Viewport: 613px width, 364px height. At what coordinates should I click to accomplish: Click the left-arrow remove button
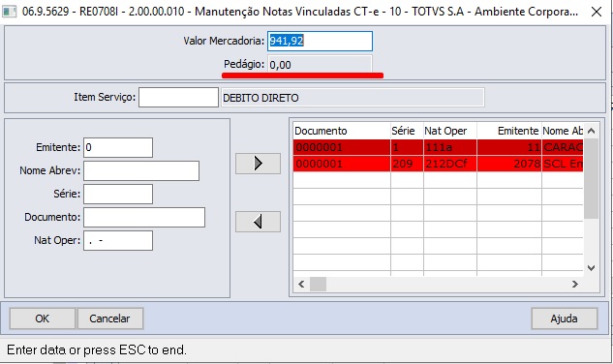click(x=258, y=222)
